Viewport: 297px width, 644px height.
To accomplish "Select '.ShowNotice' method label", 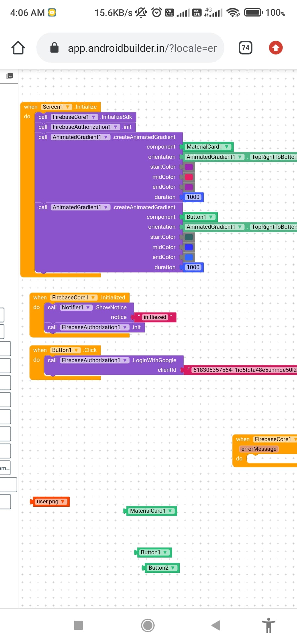I will 111,307.
